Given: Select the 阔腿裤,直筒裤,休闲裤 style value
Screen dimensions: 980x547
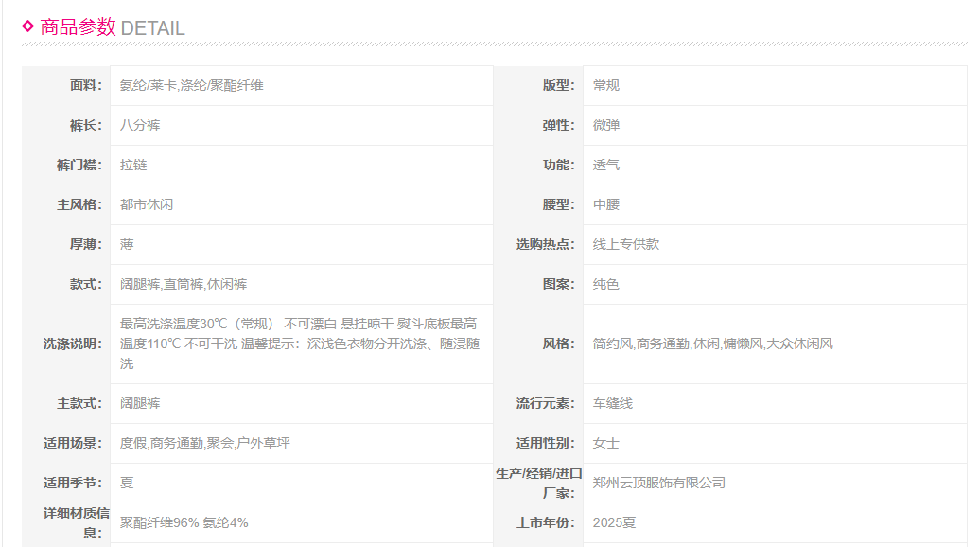Looking at the screenshot, I should (184, 284).
